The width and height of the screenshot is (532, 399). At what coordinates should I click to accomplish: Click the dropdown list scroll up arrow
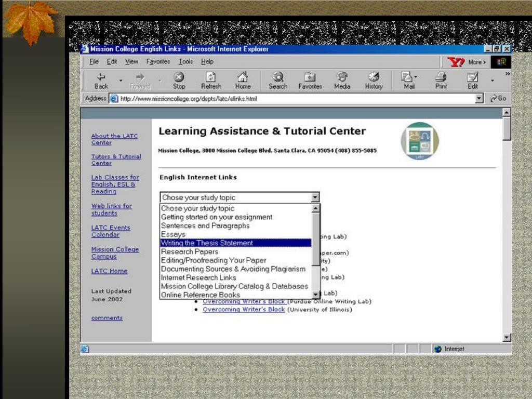pyautogui.click(x=315, y=208)
